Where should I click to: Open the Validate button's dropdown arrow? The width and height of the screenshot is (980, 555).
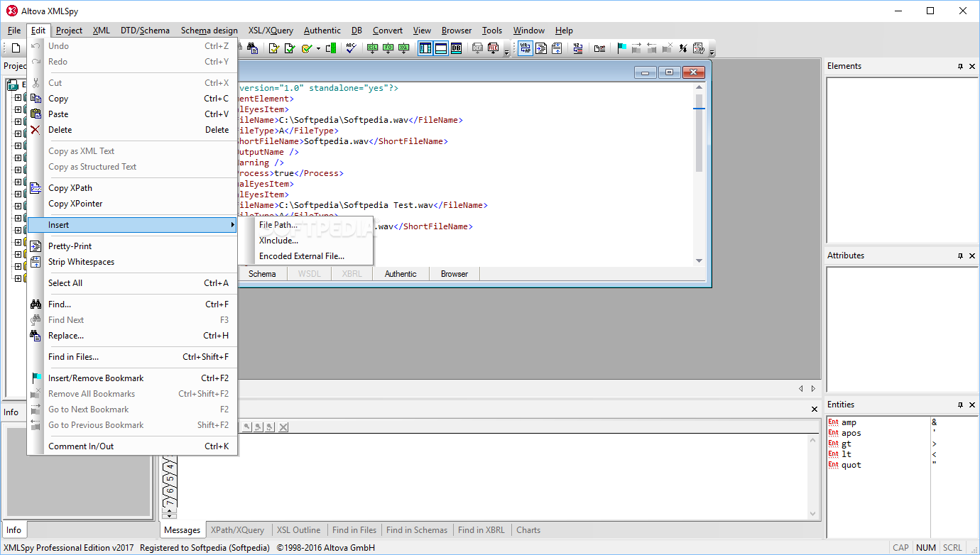pos(318,48)
